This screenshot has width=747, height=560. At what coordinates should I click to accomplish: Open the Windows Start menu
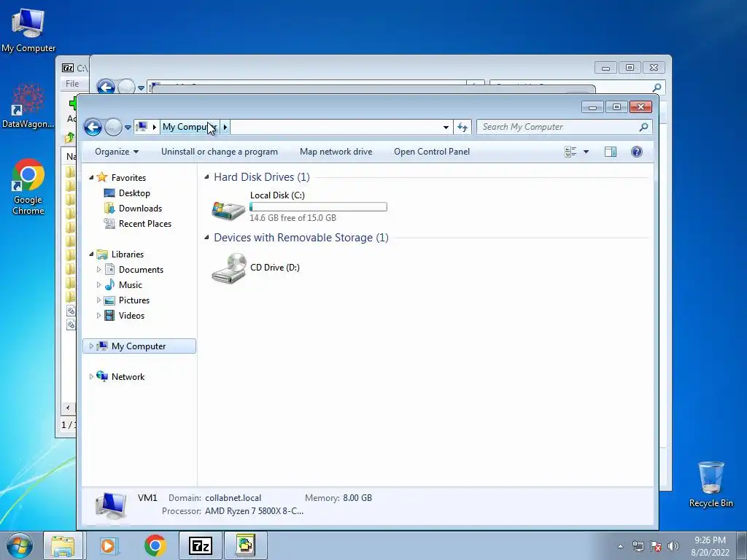pos(20,545)
